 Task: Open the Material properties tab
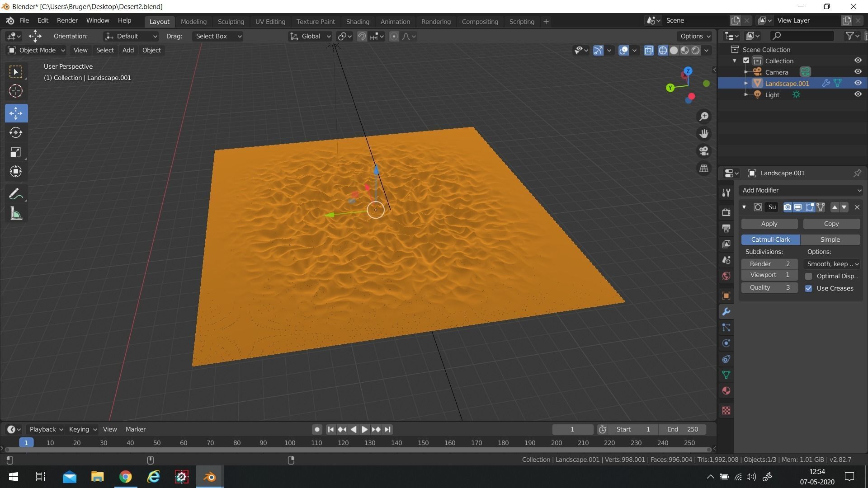coord(726,391)
